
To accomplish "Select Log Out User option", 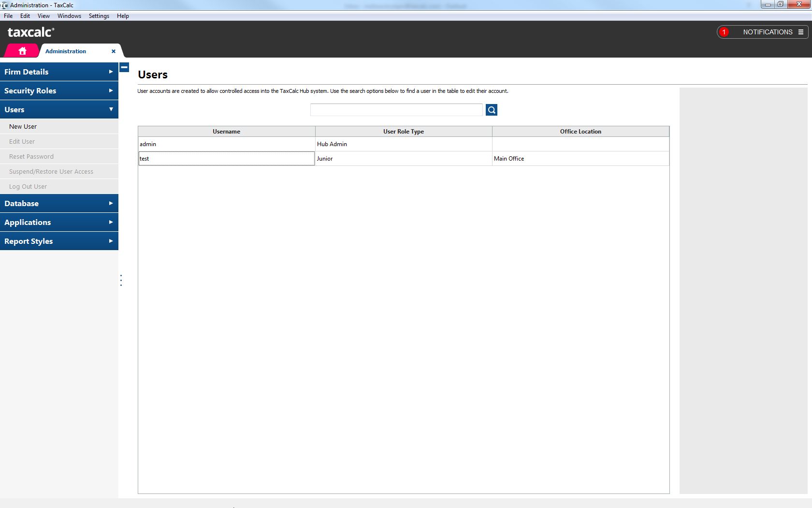I will tap(59, 186).
